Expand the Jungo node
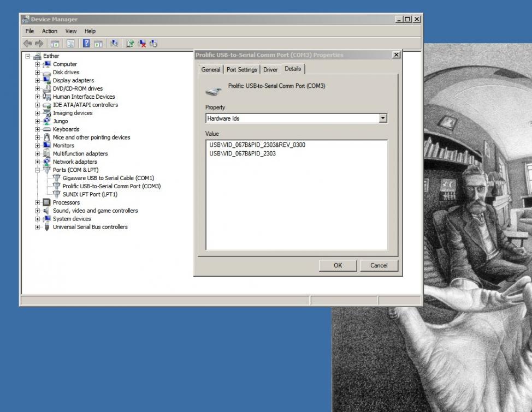Image resolution: width=532 pixels, height=412 pixels. point(37,121)
